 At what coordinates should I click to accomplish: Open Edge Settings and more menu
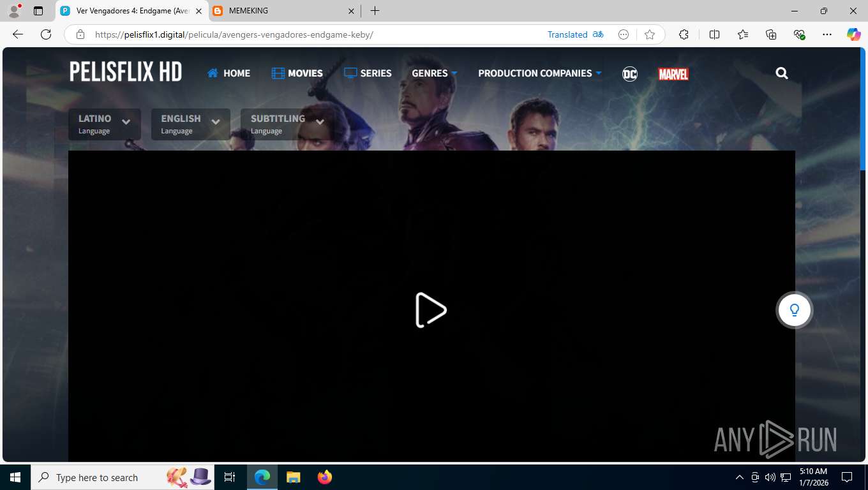(x=827, y=34)
